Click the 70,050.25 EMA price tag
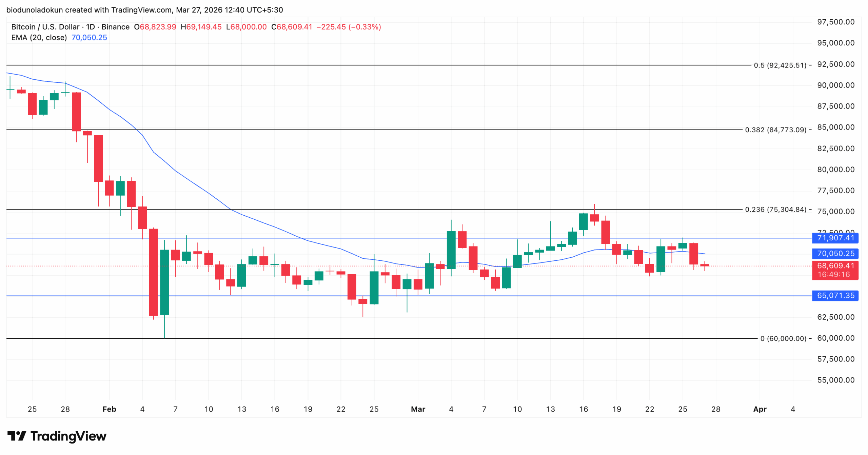This screenshot has width=868, height=455. (835, 254)
